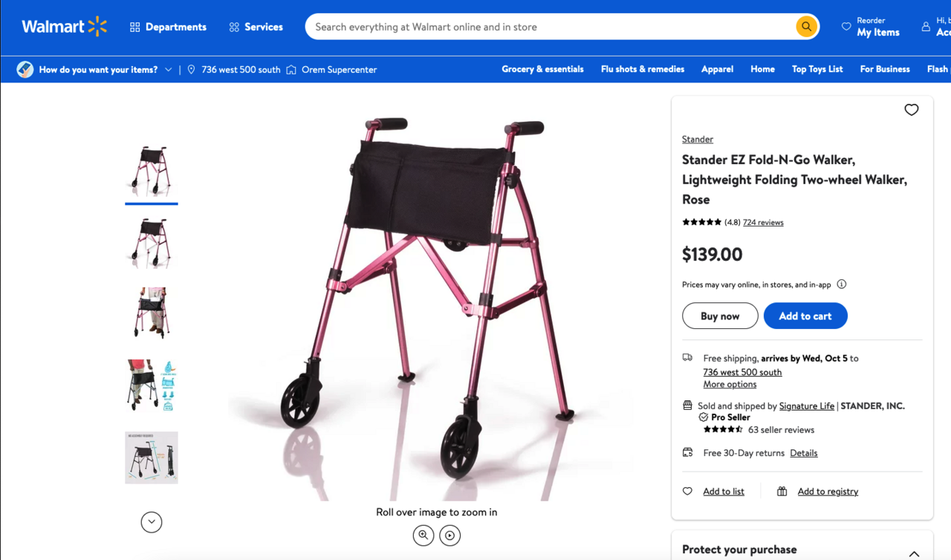Click the location pin at 736 west 500 south

(192, 70)
